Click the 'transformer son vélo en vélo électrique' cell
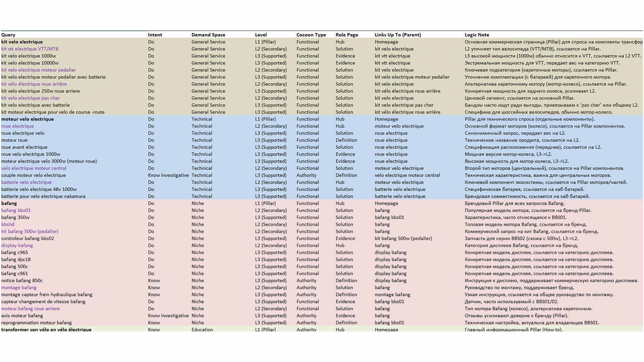 46,329
